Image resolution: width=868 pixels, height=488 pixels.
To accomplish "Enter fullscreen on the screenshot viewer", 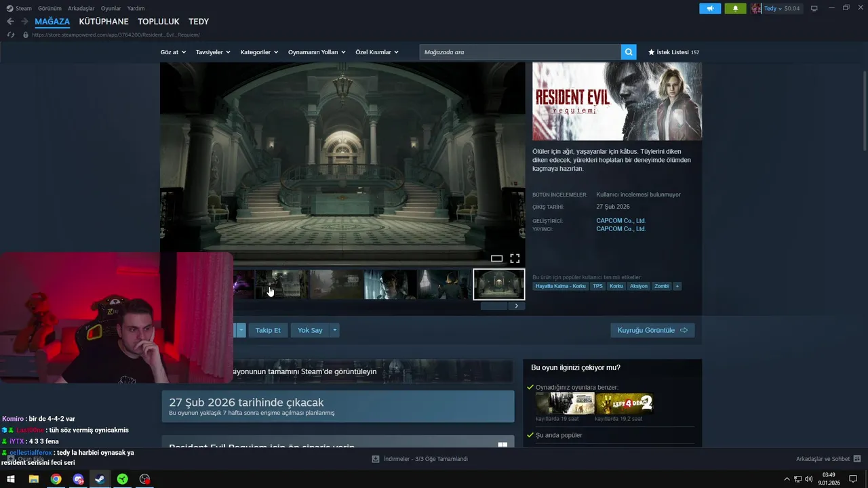I will (x=515, y=258).
